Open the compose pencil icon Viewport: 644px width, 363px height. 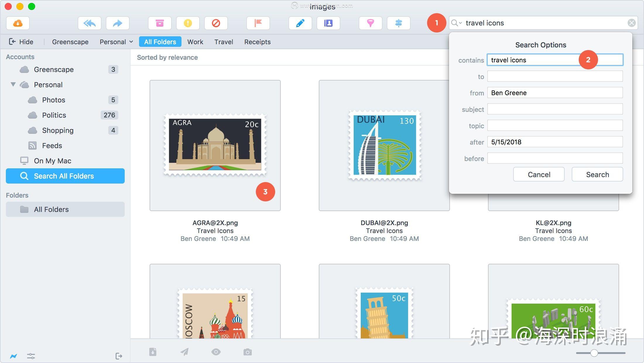point(300,23)
